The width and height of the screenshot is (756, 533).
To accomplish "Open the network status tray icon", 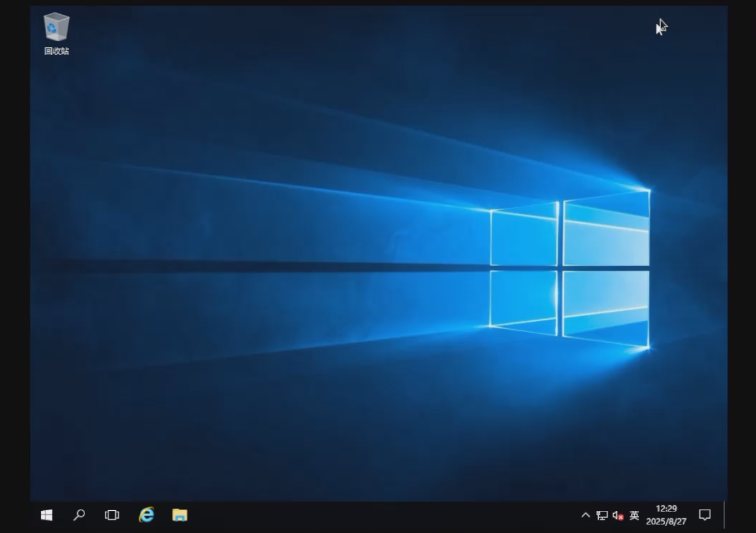I will [x=602, y=515].
